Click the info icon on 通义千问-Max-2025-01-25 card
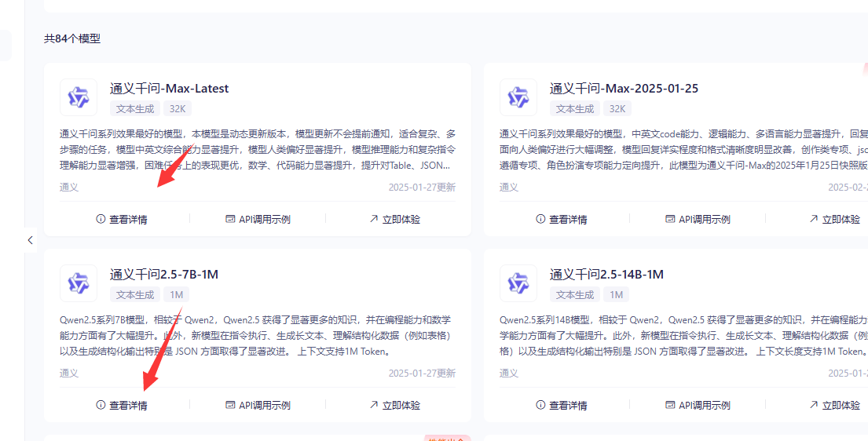868x441 pixels. coord(540,219)
